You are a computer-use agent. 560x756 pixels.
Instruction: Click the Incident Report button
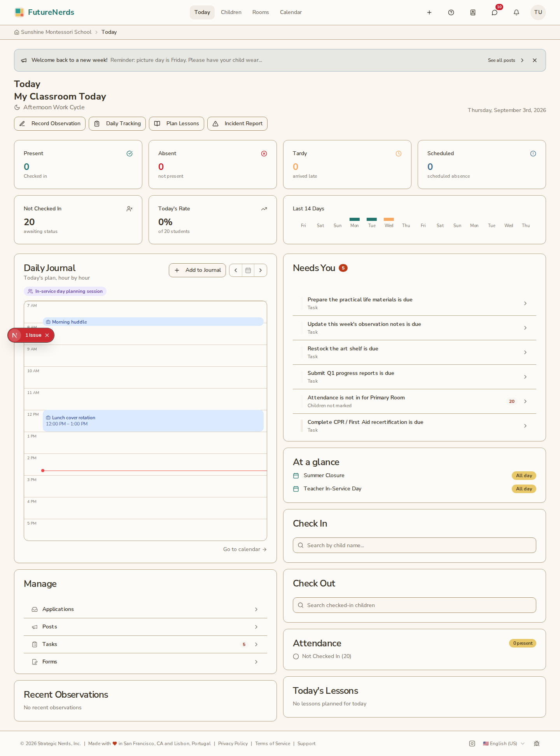point(237,124)
